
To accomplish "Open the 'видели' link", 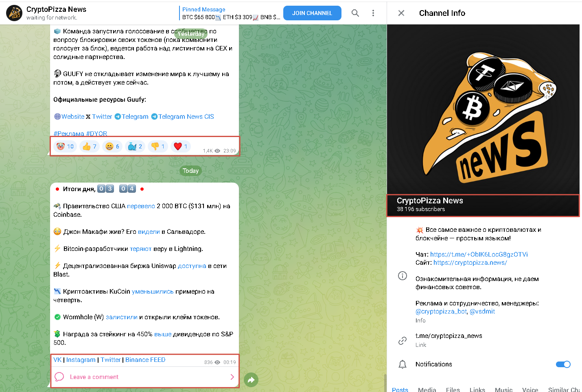I will pyautogui.click(x=149, y=232).
